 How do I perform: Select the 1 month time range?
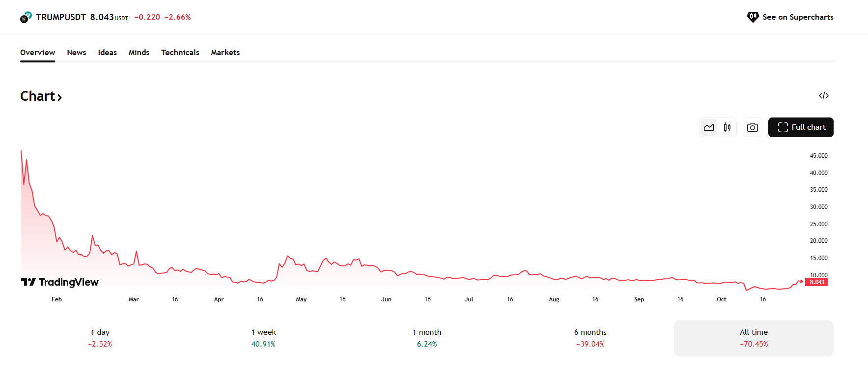427,338
